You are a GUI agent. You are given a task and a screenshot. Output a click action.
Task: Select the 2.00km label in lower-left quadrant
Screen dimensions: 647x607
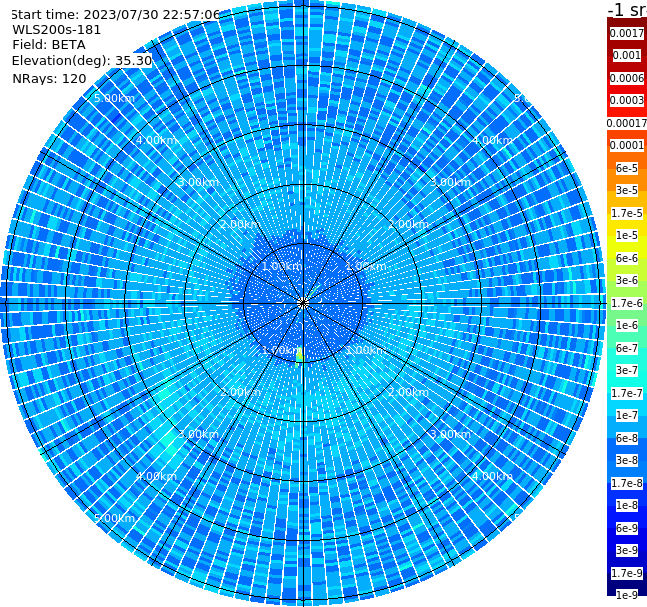click(241, 392)
